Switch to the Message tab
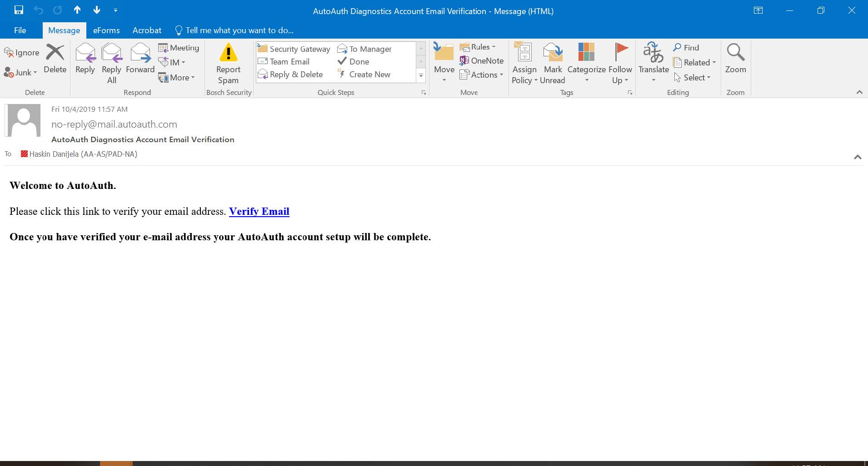The width and height of the screenshot is (868, 466). 64,30
